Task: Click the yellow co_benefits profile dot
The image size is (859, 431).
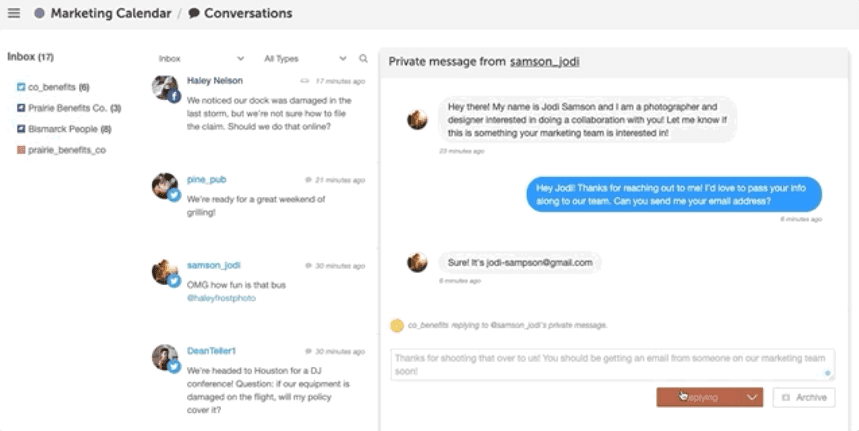Action: pos(397,326)
